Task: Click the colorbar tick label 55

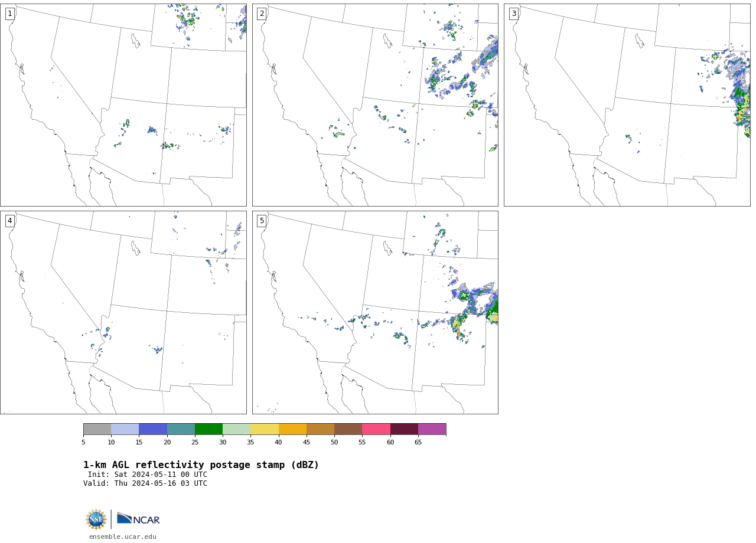Action: point(363,443)
